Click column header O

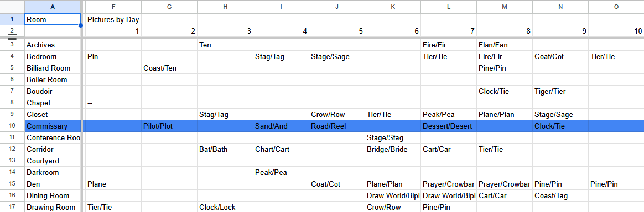click(x=616, y=7)
